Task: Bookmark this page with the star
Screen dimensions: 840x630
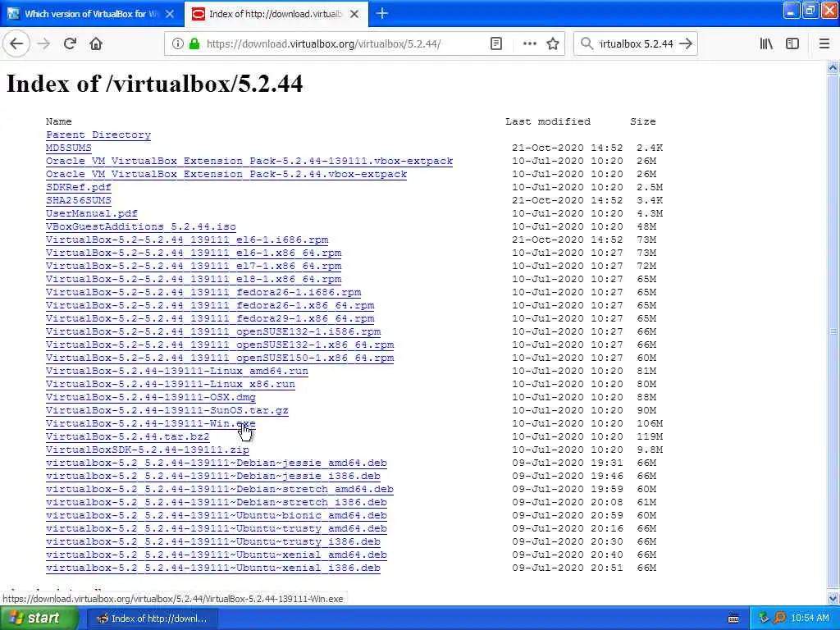Action: pos(553,43)
